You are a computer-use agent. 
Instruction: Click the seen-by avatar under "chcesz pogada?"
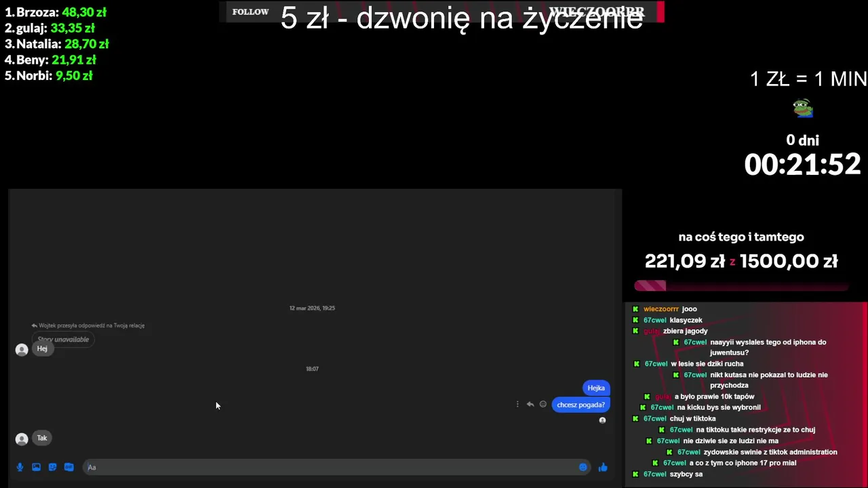(x=602, y=420)
